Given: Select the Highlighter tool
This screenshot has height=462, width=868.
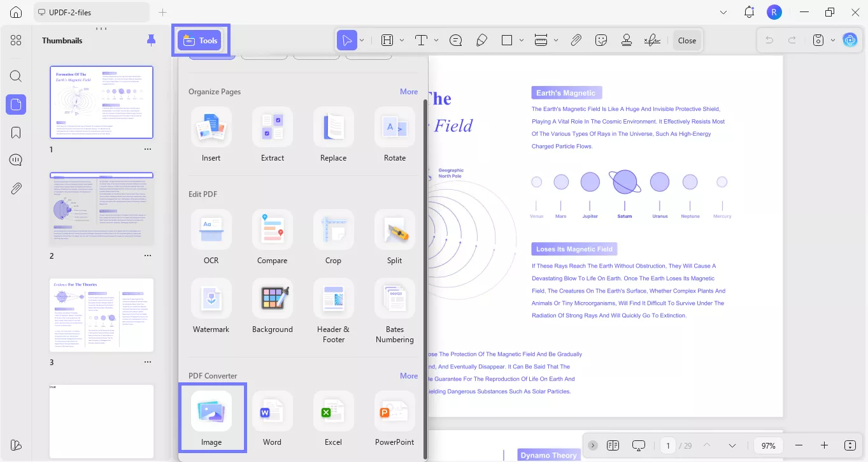Looking at the screenshot, I should pyautogui.click(x=482, y=40).
